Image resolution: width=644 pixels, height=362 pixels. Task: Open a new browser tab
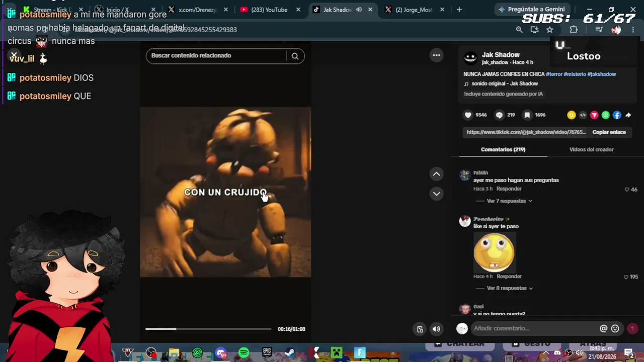pos(459,10)
